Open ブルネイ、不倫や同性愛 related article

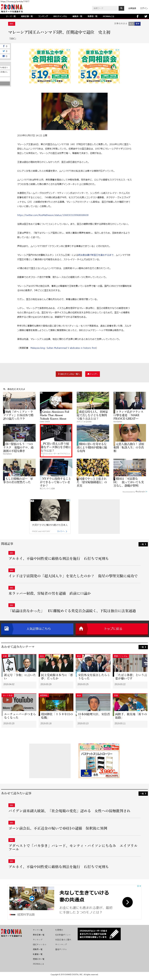point(58,558)
